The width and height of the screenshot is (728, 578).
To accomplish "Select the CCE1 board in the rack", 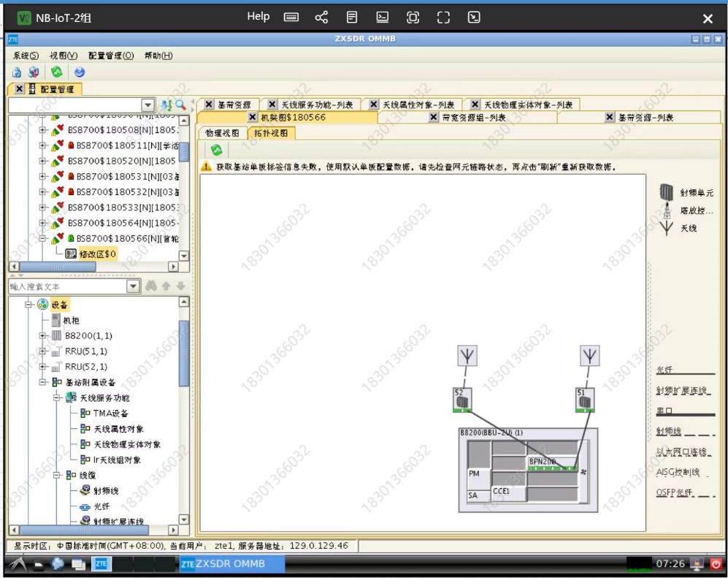I will pyautogui.click(x=508, y=493).
